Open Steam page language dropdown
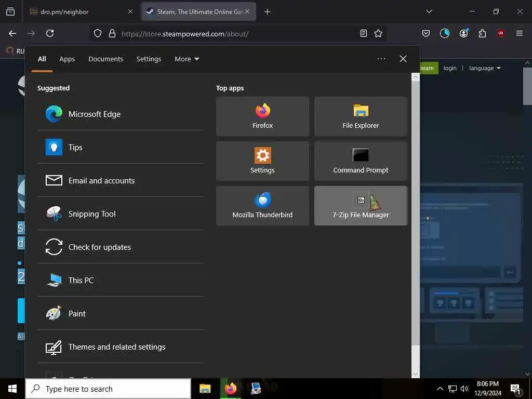 pyautogui.click(x=485, y=68)
